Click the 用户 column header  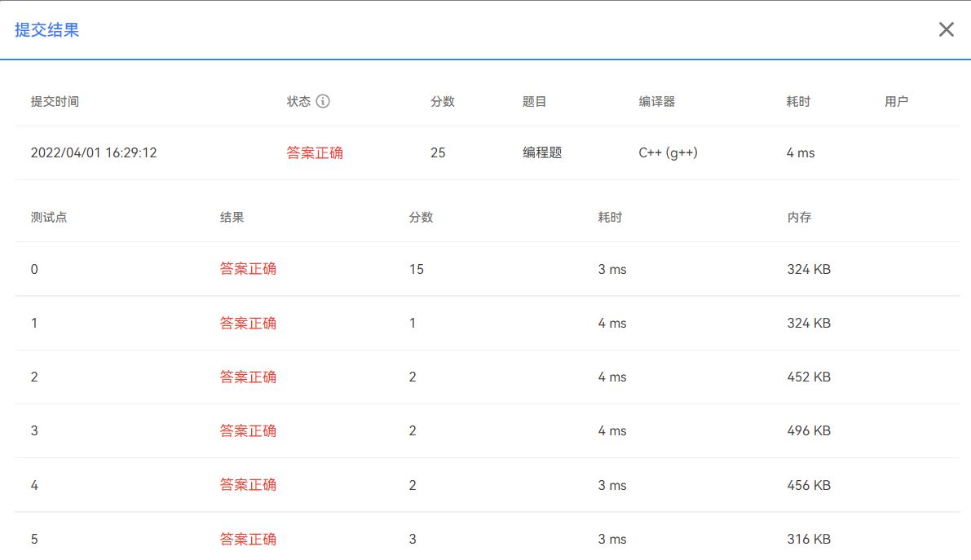click(896, 102)
